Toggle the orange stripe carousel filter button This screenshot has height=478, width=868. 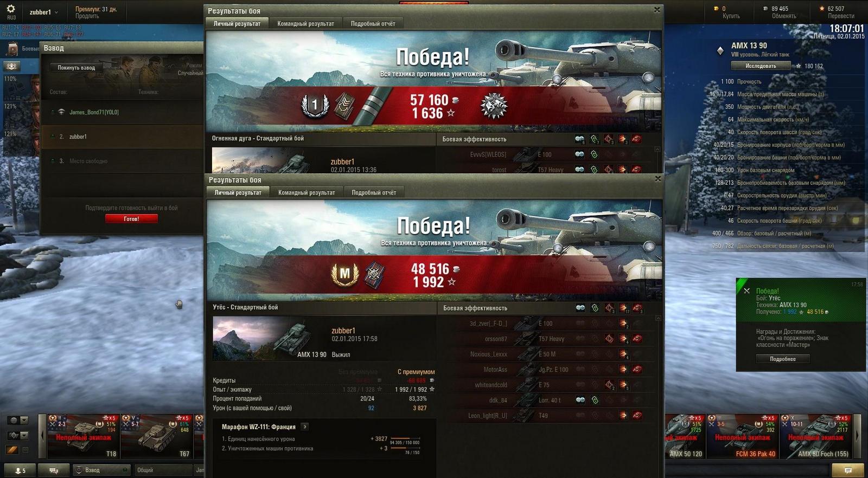click(12, 449)
